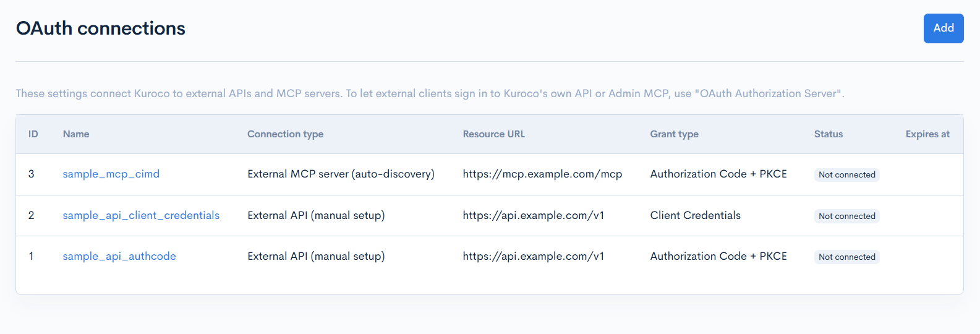980x334 pixels.
Task: Click the blue Add button
Action: click(944, 28)
